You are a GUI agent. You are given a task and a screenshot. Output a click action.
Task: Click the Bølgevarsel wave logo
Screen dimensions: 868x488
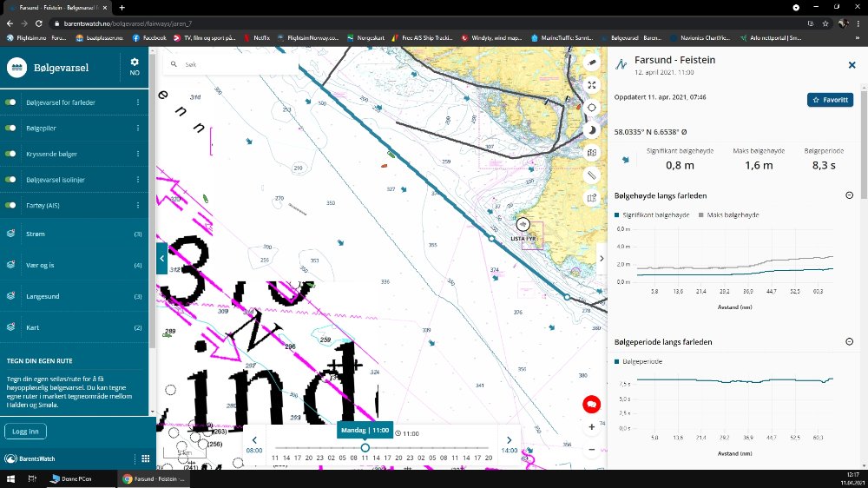tap(17, 68)
